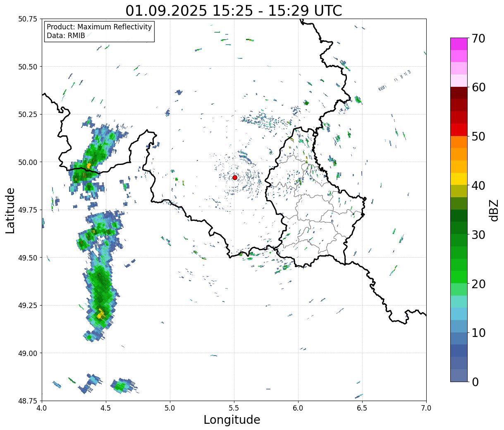Screen dimensions: 504x430
Task: Click the 40 tick on the colorbar
Action: pyautogui.click(x=478, y=185)
